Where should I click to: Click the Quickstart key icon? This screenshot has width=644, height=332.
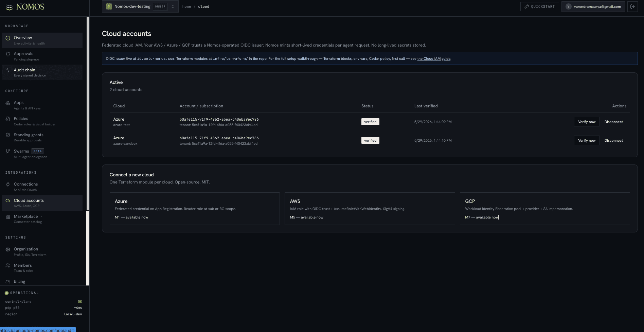coord(526,6)
